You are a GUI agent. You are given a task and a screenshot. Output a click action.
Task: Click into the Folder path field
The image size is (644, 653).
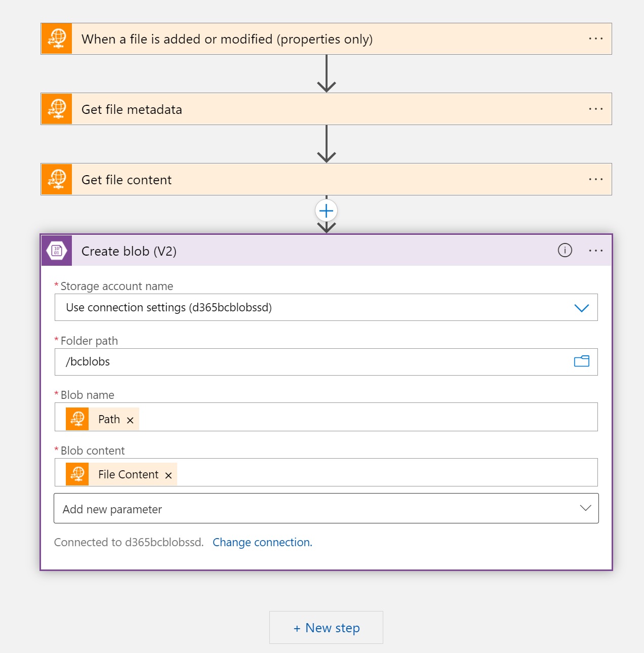[304, 362]
